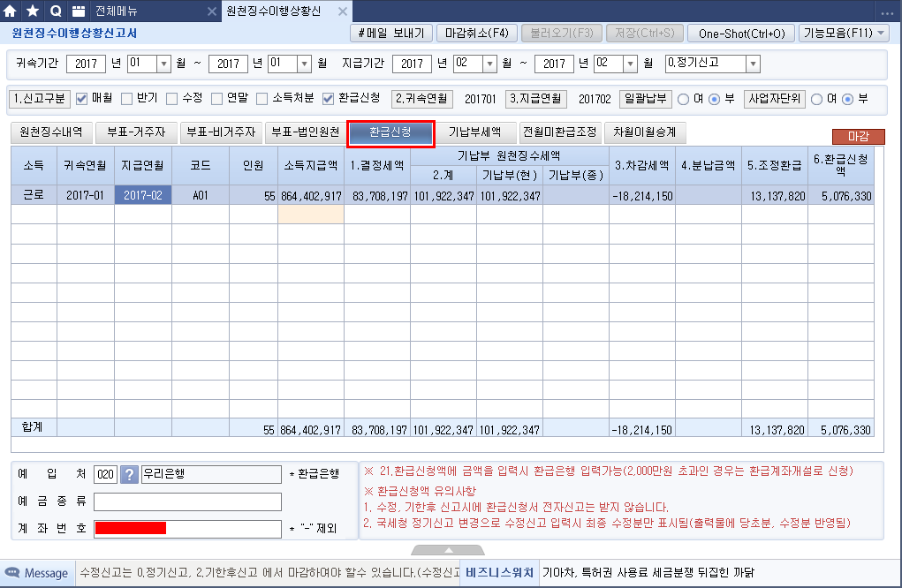Open the Q search icon

pos(56,11)
